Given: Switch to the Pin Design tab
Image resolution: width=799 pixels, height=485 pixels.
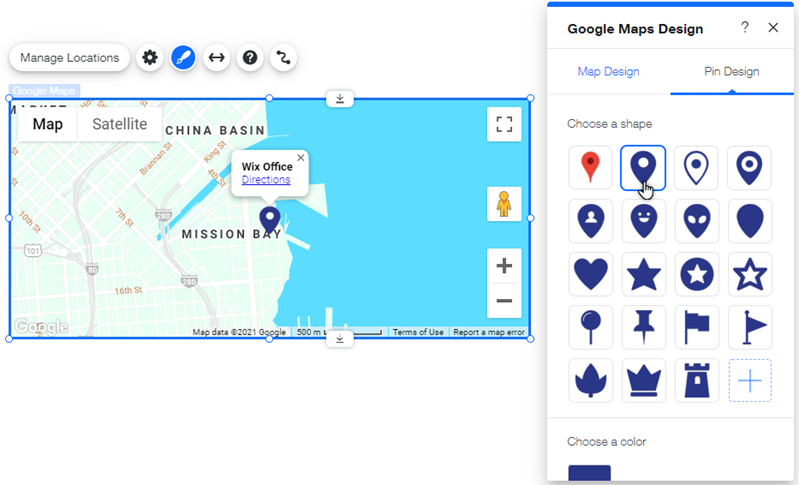Looking at the screenshot, I should click(732, 71).
